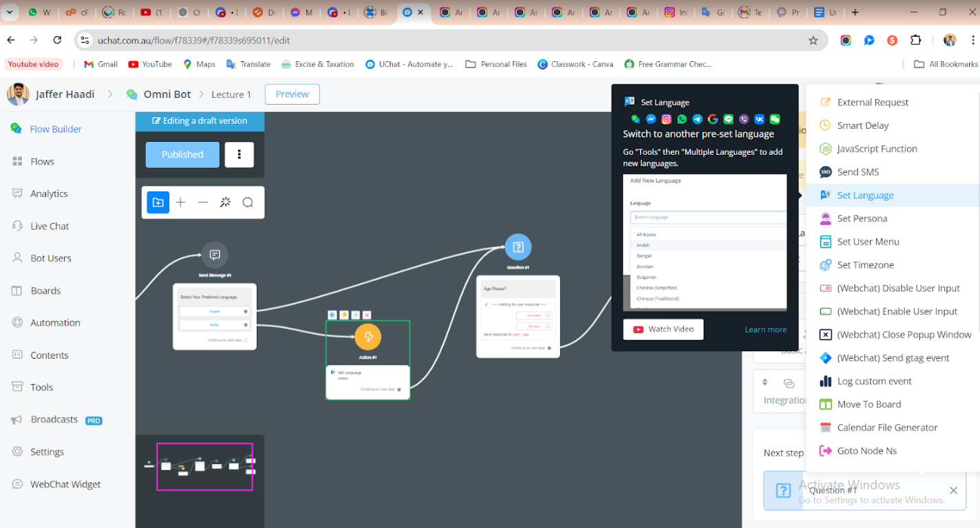Viewport: 980px width, 528px height.
Task: Remove the Question #1 next step
Action: click(x=953, y=490)
